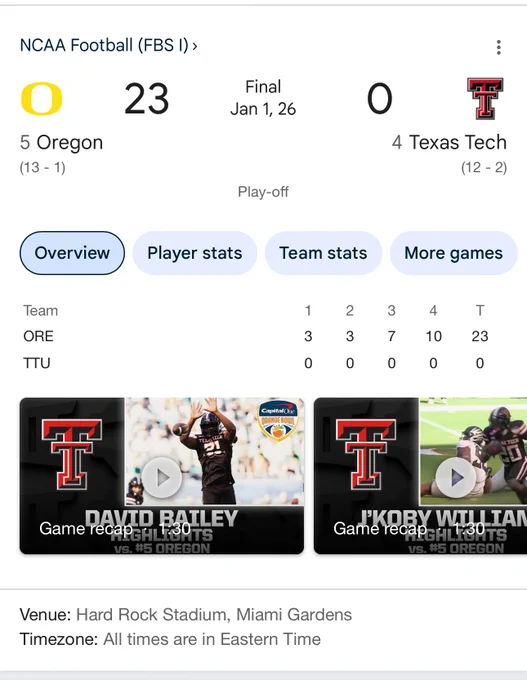The height and width of the screenshot is (680, 527).
Task: Select the Overview tab
Action: (72, 253)
